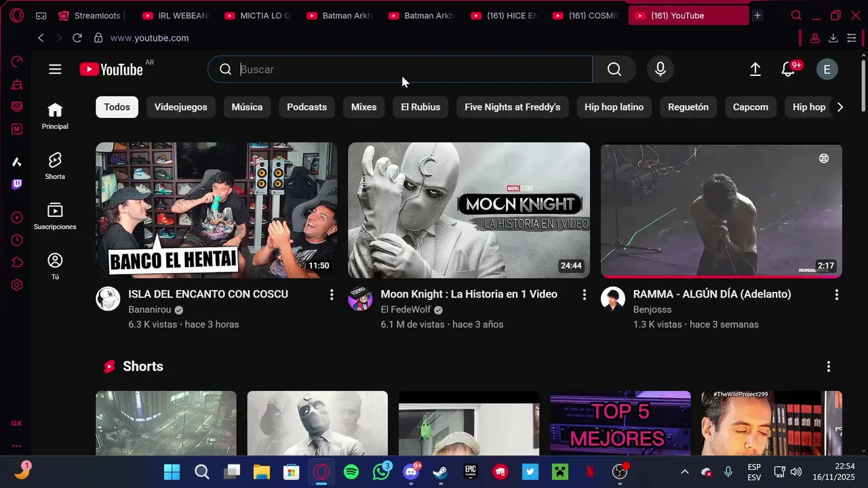This screenshot has width=868, height=488.
Task: Open sidebar three-dots setup at bottom
Action: (x=16, y=446)
